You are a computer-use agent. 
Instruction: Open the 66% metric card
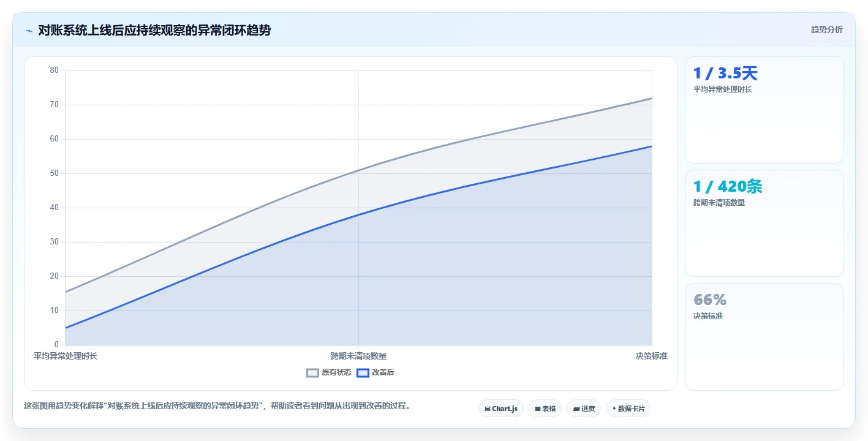click(x=764, y=337)
